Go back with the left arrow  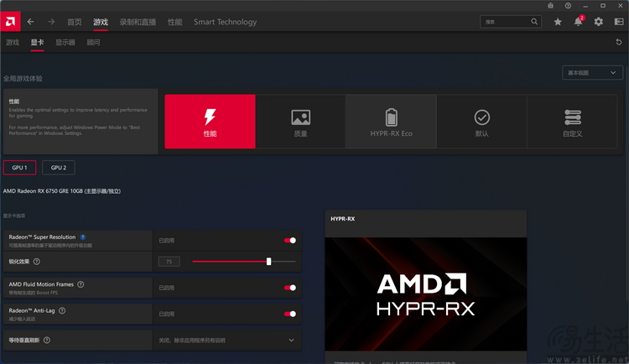[x=30, y=22]
